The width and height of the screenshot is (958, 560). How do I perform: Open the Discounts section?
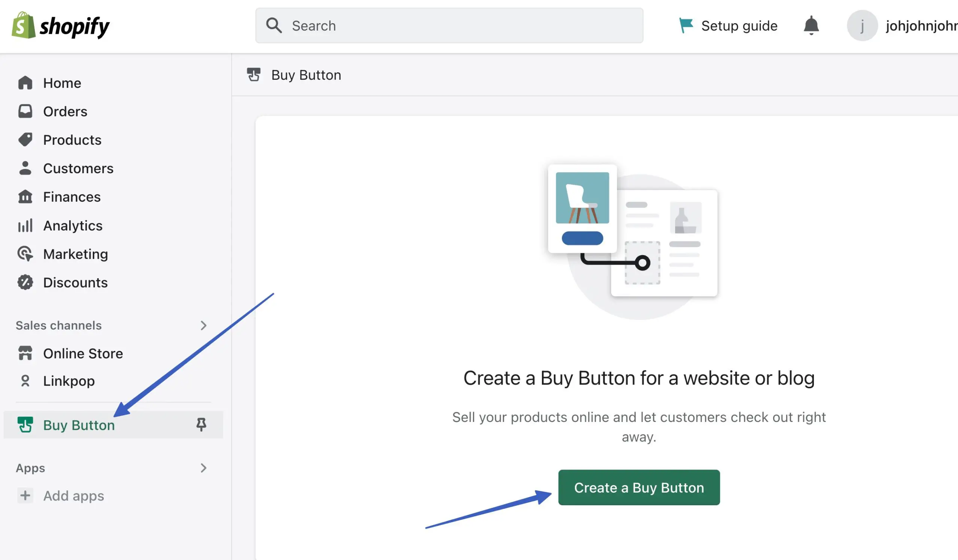(x=75, y=283)
